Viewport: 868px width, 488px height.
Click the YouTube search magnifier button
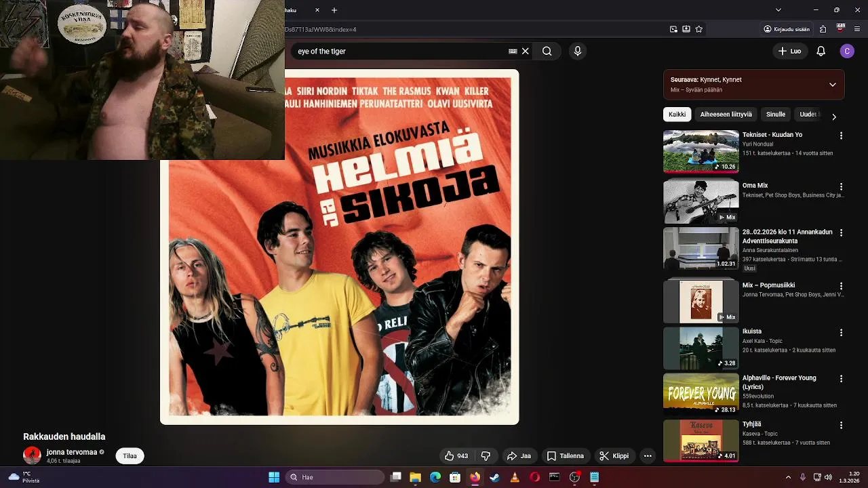[547, 51]
